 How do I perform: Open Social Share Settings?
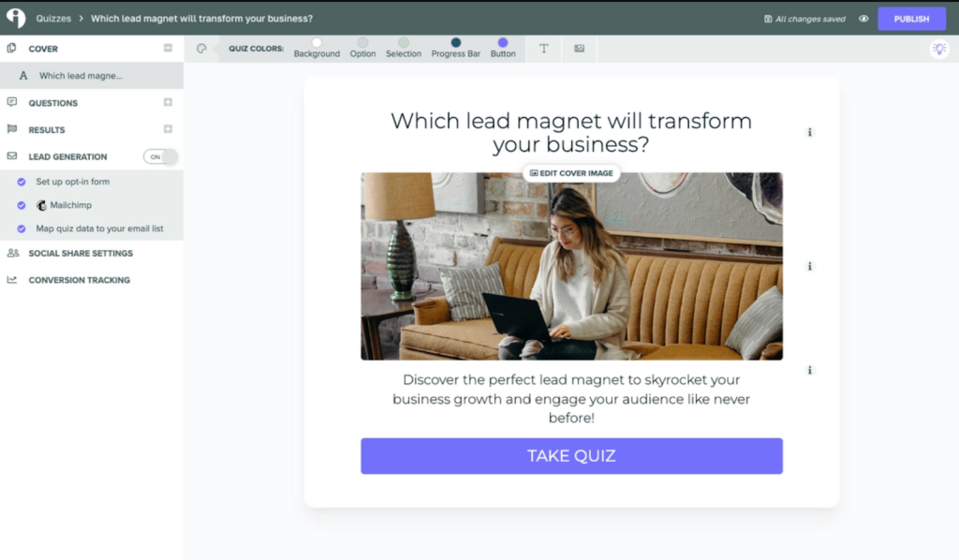coord(81,253)
